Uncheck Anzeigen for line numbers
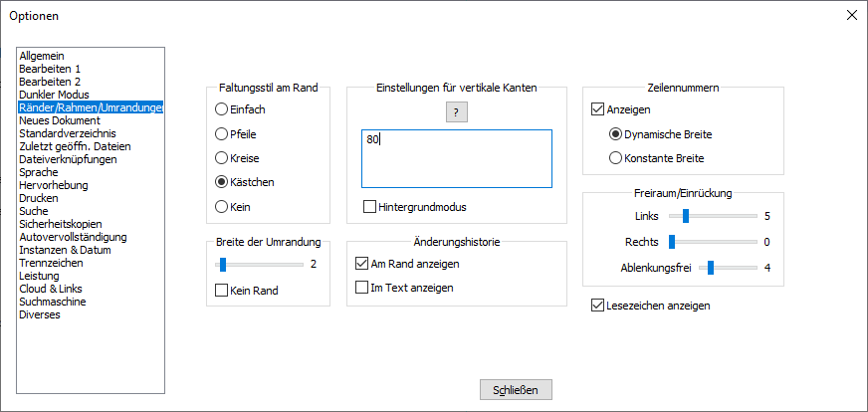Screen dimensions: 868x412 tap(597, 109)
